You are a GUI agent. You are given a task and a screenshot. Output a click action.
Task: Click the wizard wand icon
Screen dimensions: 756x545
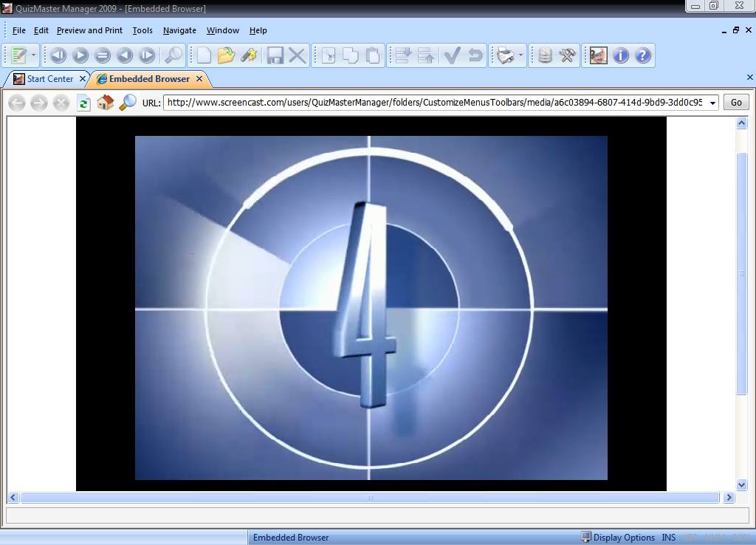(x=249, y=55)
